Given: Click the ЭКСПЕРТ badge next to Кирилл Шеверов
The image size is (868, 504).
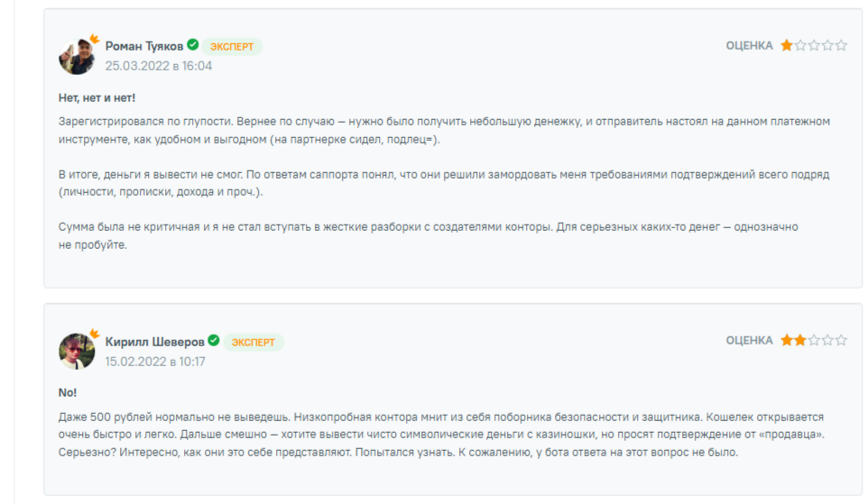Looking at the screenshot, I should (253, 342).
